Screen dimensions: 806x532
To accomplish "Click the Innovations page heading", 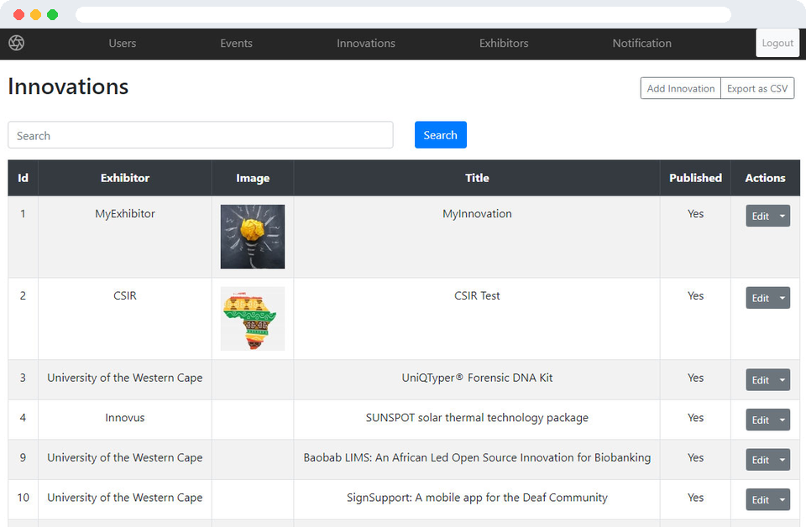I will (68, 86).
